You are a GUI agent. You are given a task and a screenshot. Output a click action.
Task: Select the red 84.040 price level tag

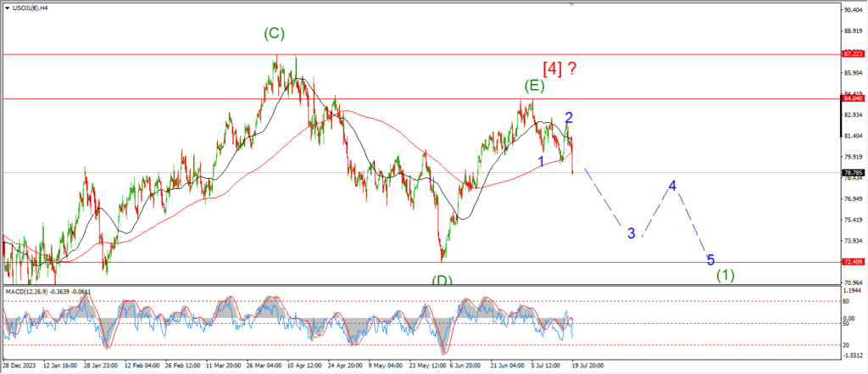point(852,98)
